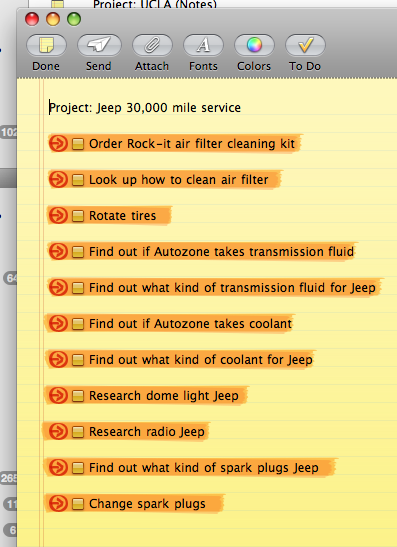
Task: Check off Look up how to clean air filter
Action: 78,180
